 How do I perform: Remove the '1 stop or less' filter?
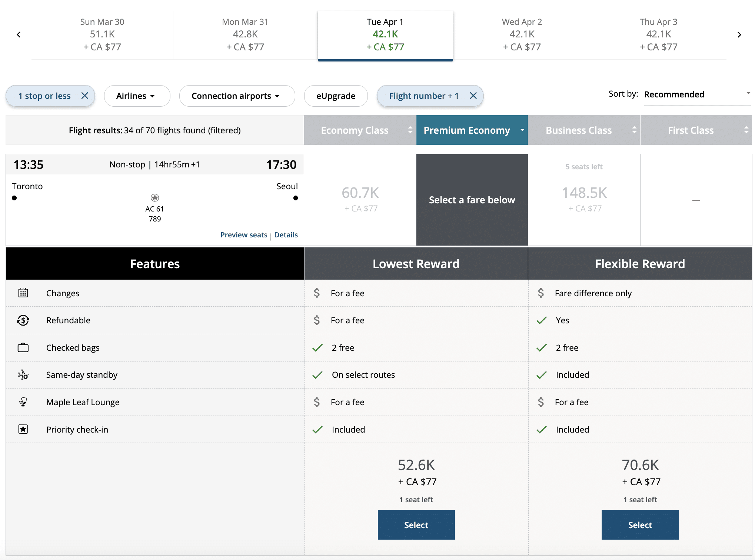[x=85, y=96]
